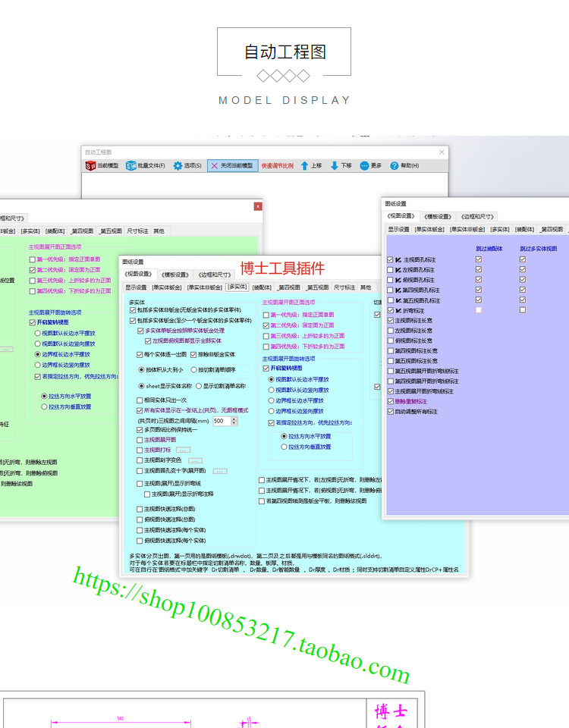Enable 主视图(展开)显示折弯线 checkbox
569x728 pixels.
(x=140, y=484)
